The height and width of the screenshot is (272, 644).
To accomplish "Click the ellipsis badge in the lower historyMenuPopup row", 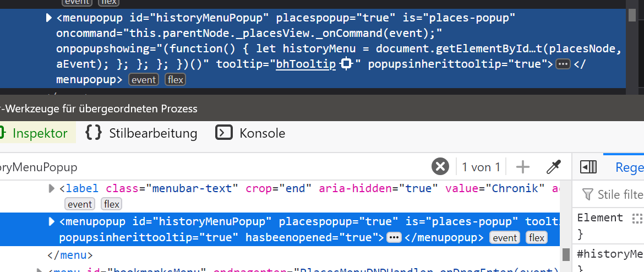I will point(394,237).
